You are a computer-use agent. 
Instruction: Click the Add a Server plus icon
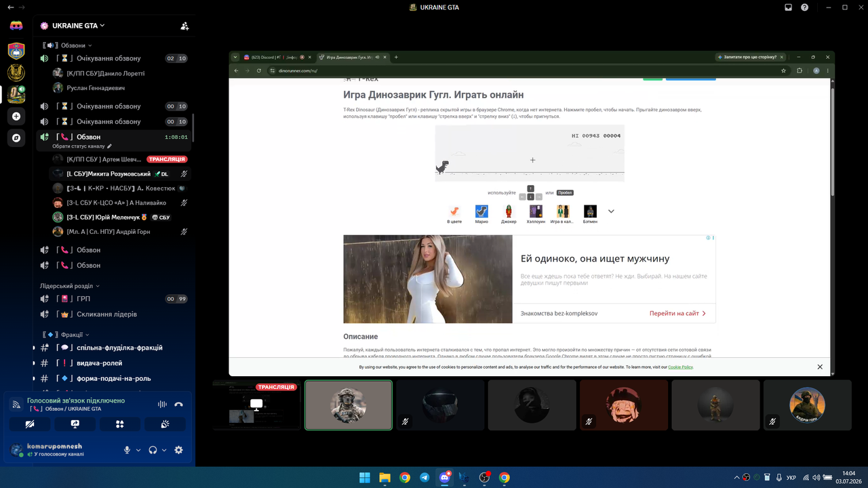coord(16,116)
